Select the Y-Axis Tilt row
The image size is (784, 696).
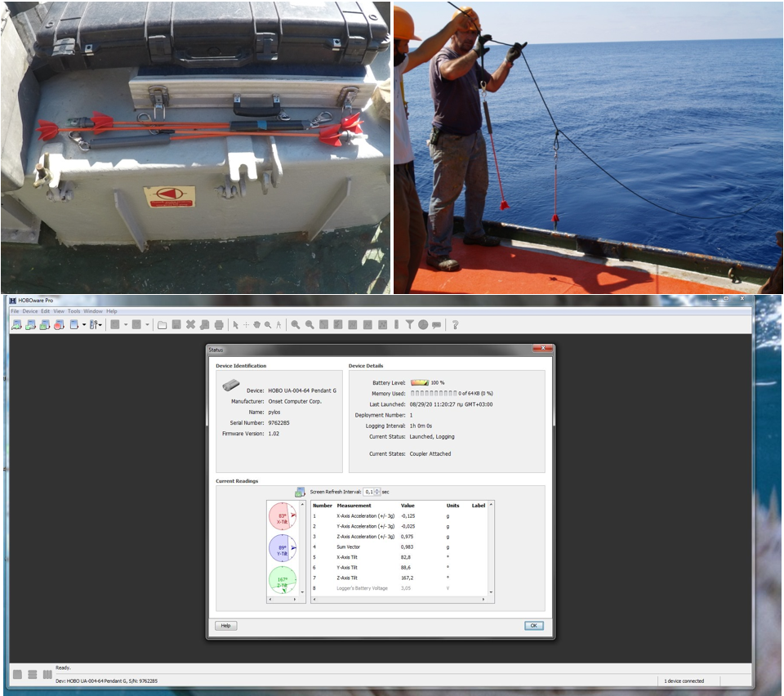coord(399,568)
